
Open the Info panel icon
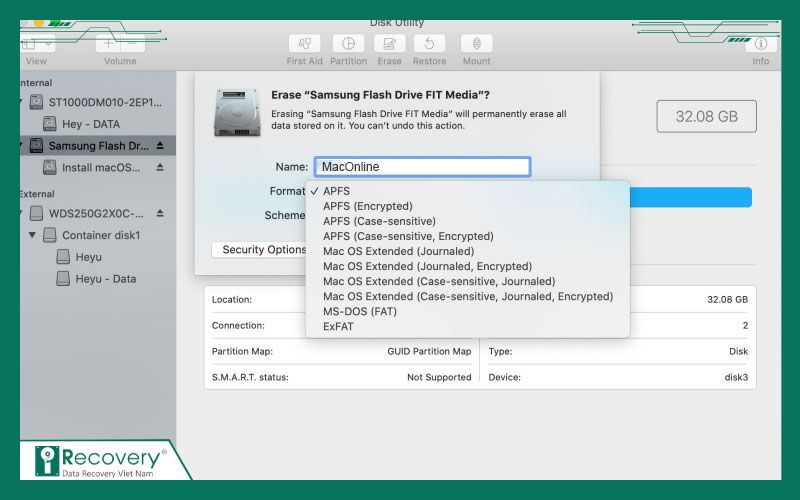tap(760, 44)
